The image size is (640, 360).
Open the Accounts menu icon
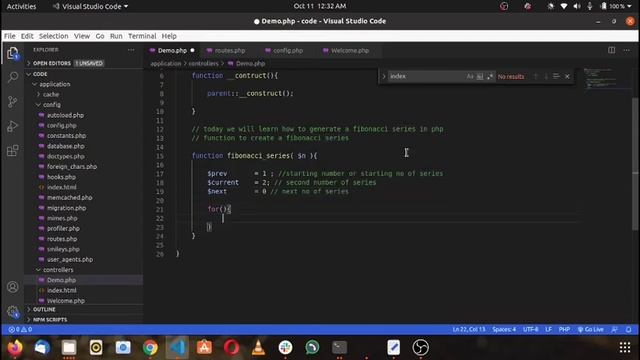tap(13, 287)
